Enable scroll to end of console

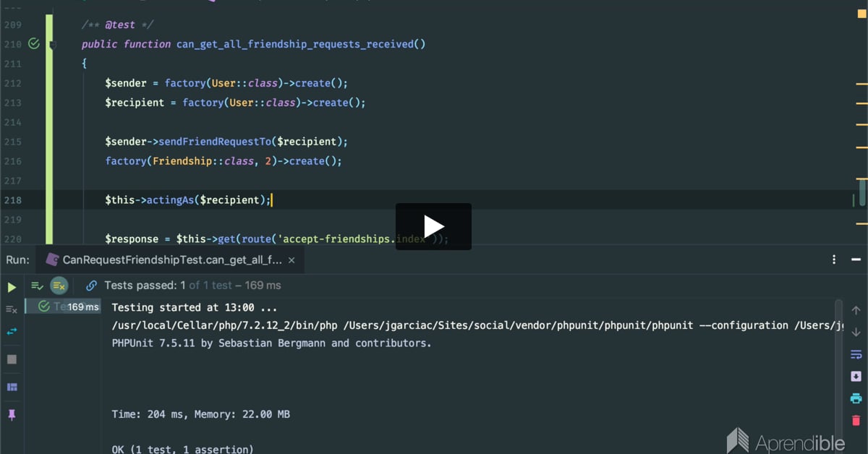click(x=856, y=376)
